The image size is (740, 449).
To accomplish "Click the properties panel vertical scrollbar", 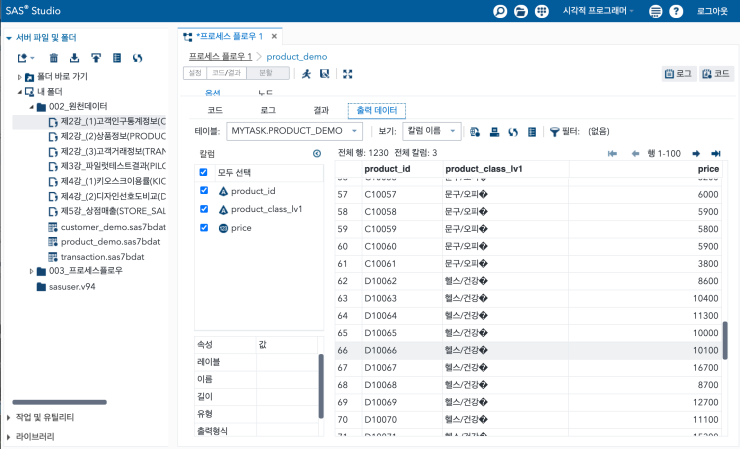I will tap(321, 386).
